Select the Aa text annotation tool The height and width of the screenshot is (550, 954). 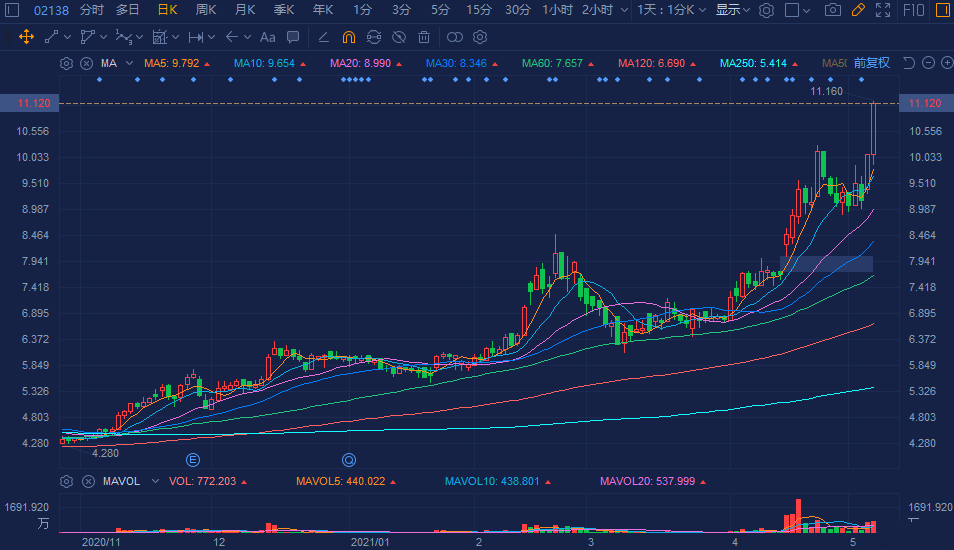pyautogui.click(x=267, y=37)
